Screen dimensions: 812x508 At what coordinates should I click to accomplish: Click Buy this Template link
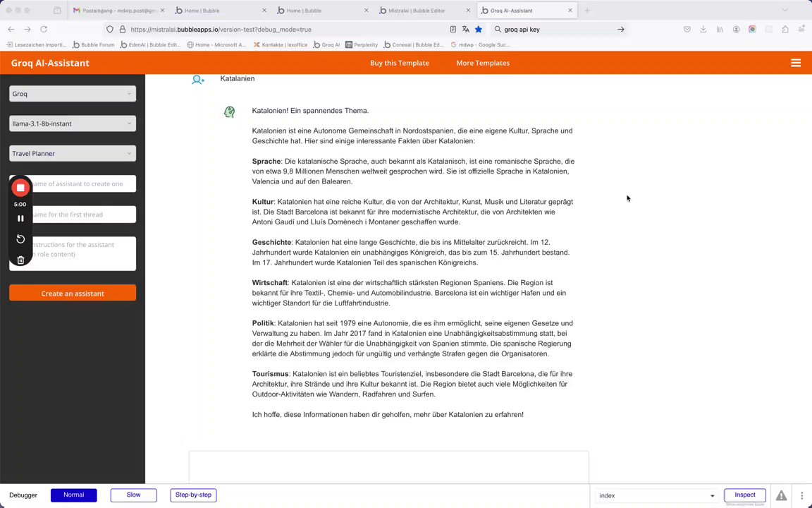(399, 63)
